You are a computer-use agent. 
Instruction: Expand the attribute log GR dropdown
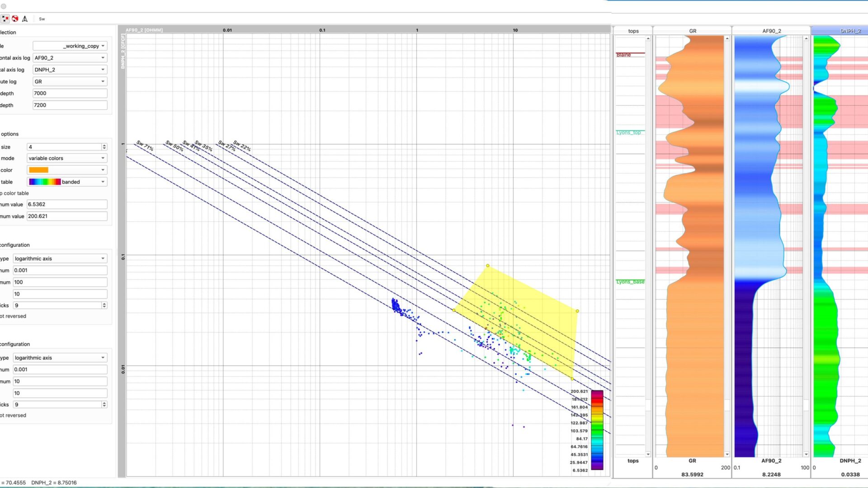[x=70, y=82]
